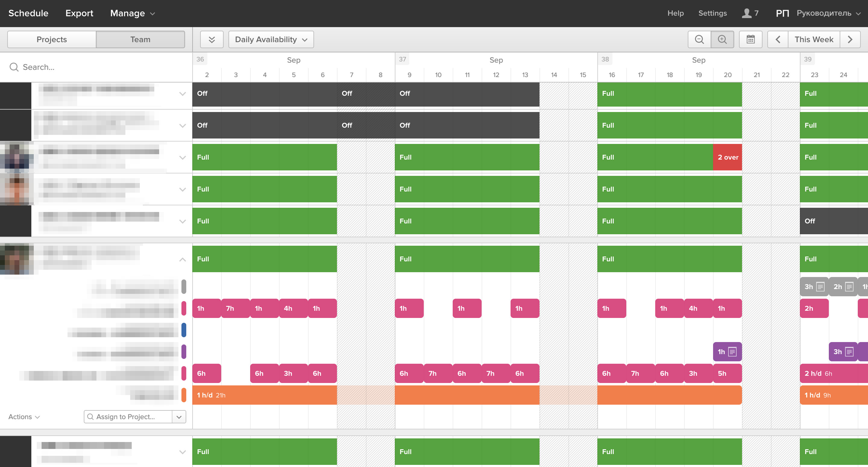Click the 2 over red overallocation badge
This screenshot has height=467, width=868.
click(727, 157)
